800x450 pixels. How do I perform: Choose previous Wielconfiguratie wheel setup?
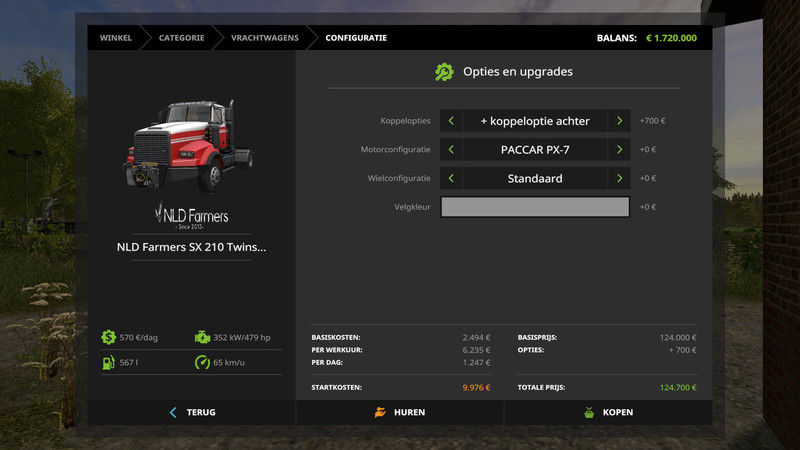pos(451,179)
